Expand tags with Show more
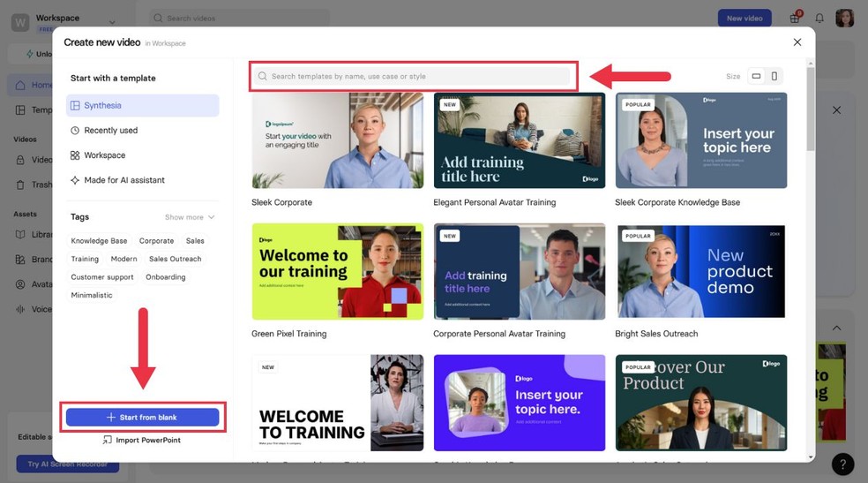Screen dimensions: 868x483 pyautogui.click(x=190, y=217)
